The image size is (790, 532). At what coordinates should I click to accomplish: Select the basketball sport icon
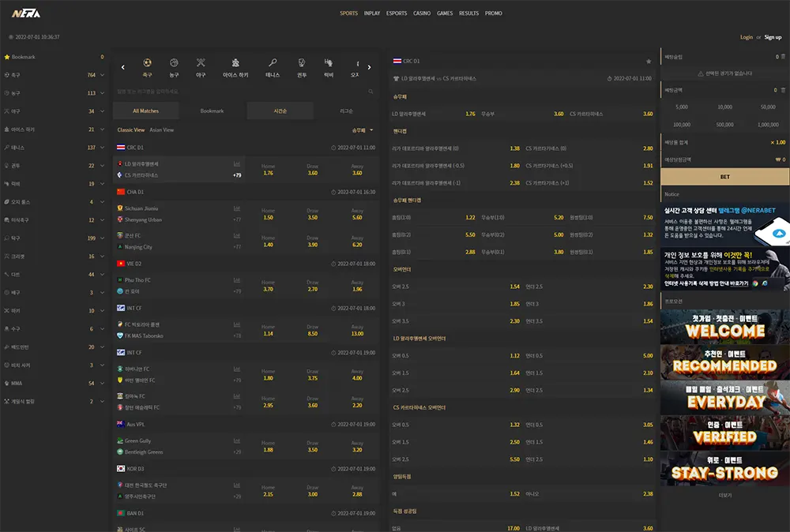[174, 63]
